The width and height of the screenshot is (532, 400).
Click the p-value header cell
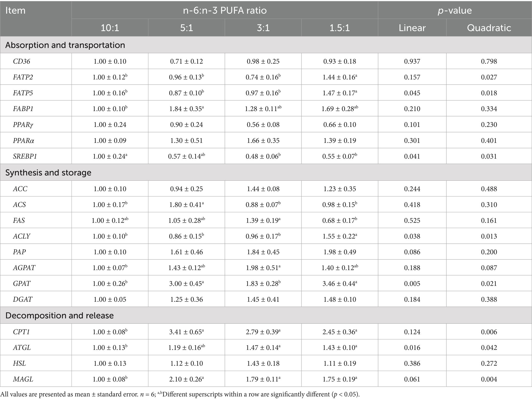(455, 10)
